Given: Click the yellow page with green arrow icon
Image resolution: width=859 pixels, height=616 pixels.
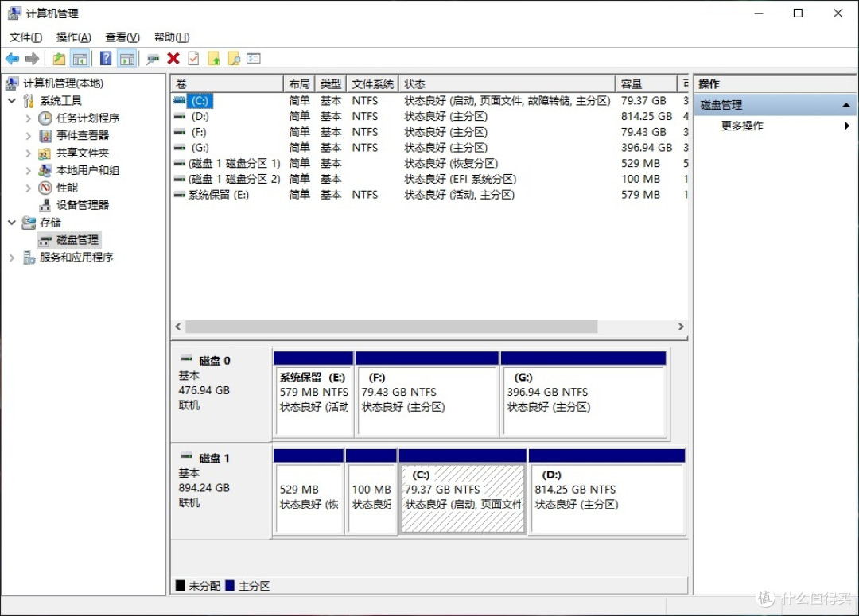Looking at the screenshot, I should [214, 59].
